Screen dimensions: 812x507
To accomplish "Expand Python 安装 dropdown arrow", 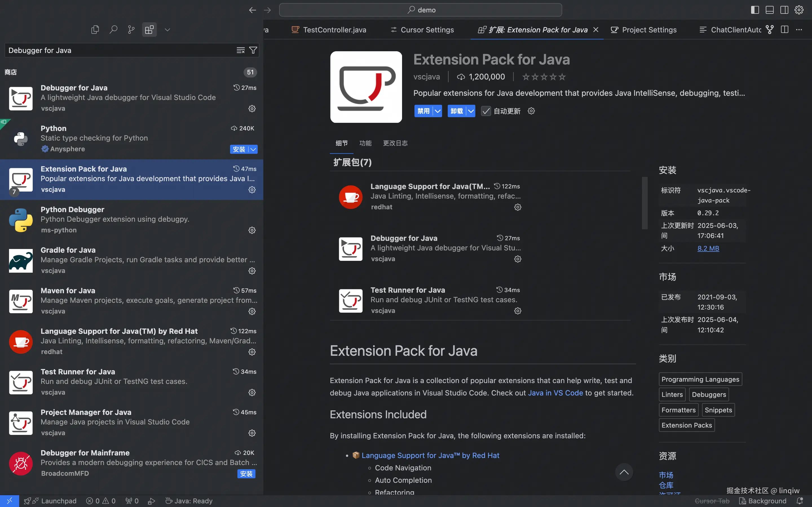I will coord(253,149).
